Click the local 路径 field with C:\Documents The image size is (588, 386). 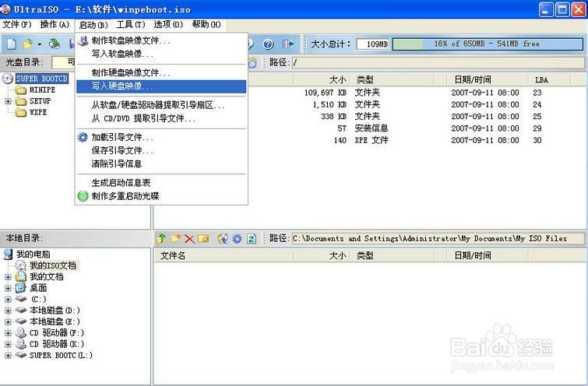438,238
